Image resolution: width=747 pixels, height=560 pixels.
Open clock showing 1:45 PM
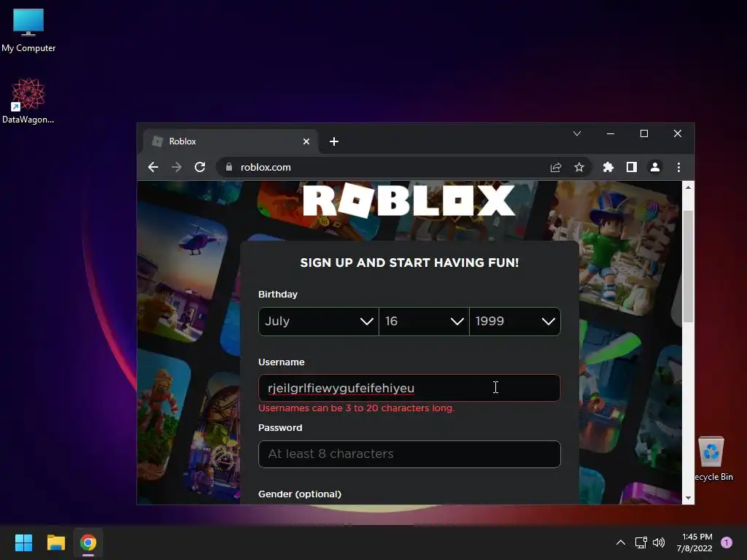(x=694, y=542)
